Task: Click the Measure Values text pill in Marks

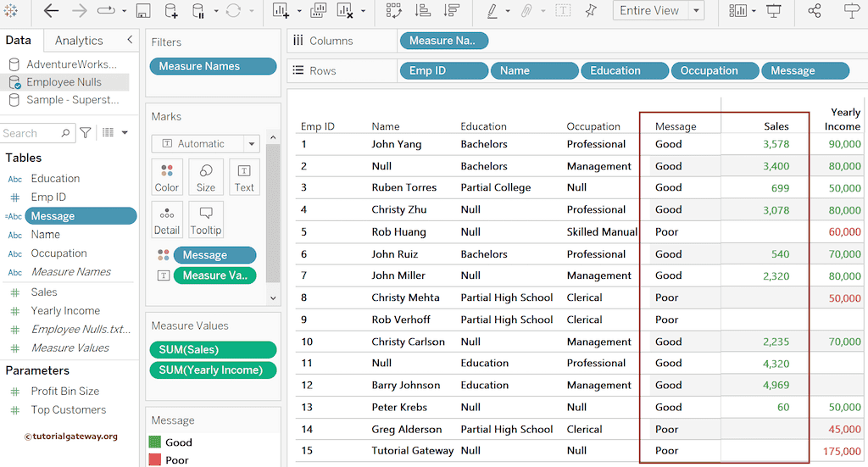Action: [x=214, y=275]
